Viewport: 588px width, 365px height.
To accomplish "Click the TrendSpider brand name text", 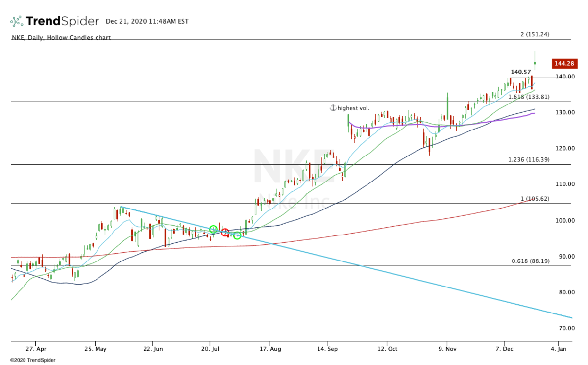I will coord(63,21).
